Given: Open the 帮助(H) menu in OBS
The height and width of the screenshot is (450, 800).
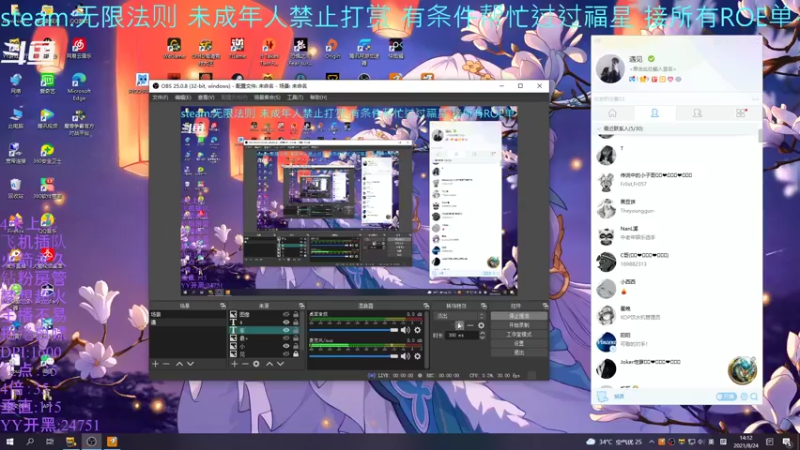Looking at the screenshot, I should tap(318, 97).
